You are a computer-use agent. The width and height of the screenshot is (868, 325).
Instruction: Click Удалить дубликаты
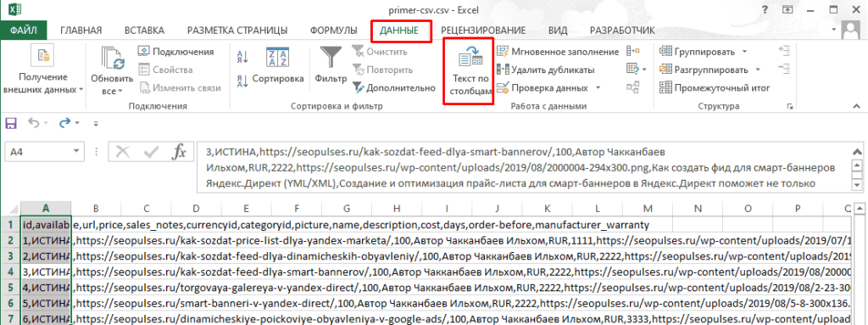click(545, 70)
